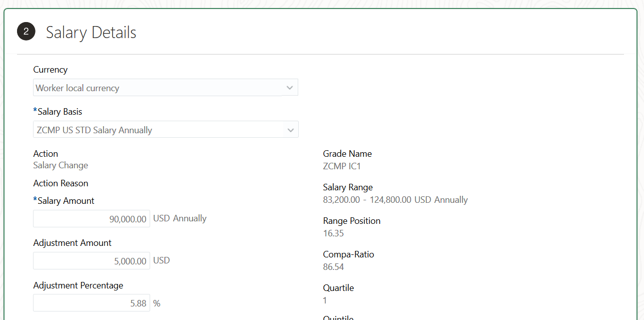Click the Quartile value
The width and height of the screenshot is (644, 320).
point(325,300)
